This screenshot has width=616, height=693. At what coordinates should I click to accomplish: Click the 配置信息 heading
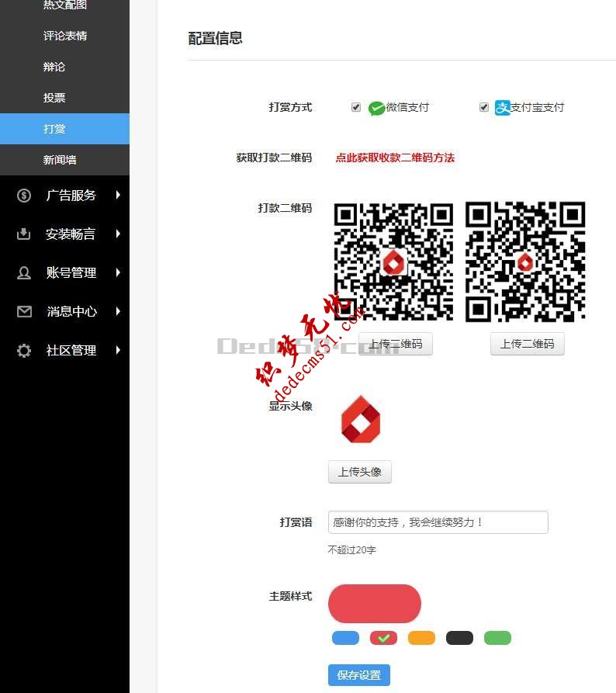pos(215,38)
